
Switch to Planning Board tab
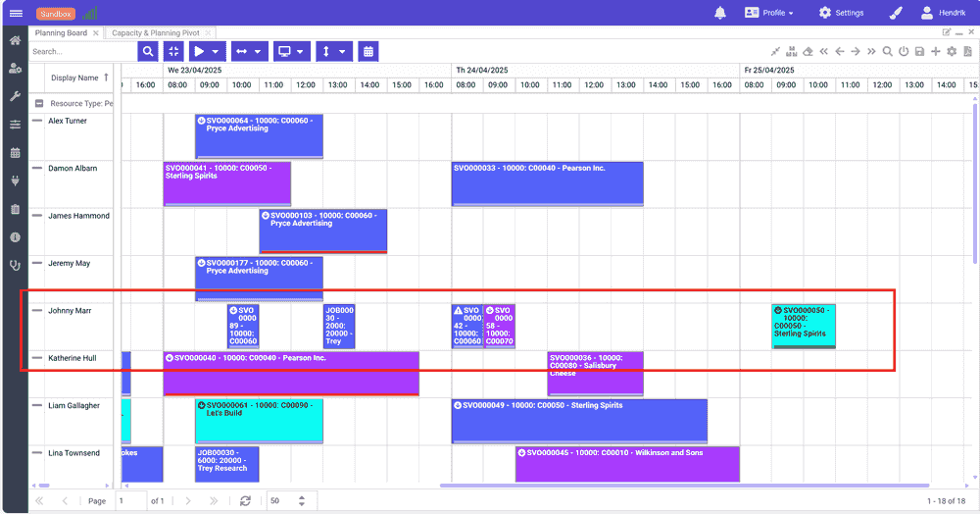coord(61,32)
